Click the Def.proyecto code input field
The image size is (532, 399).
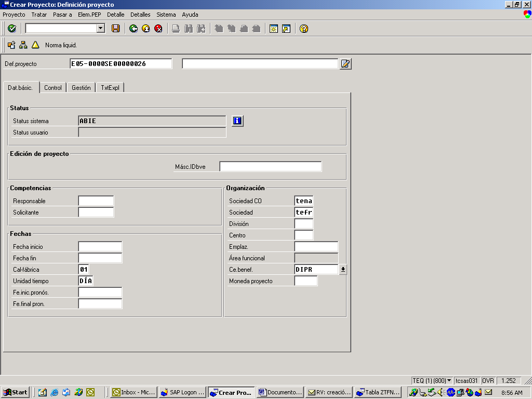coord(121,64)
